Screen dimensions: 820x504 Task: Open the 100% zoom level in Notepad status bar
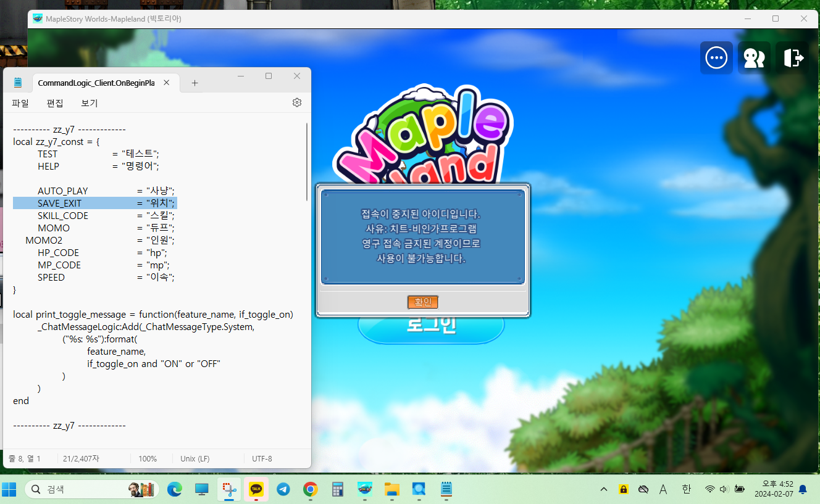click(x=148, y=459)
